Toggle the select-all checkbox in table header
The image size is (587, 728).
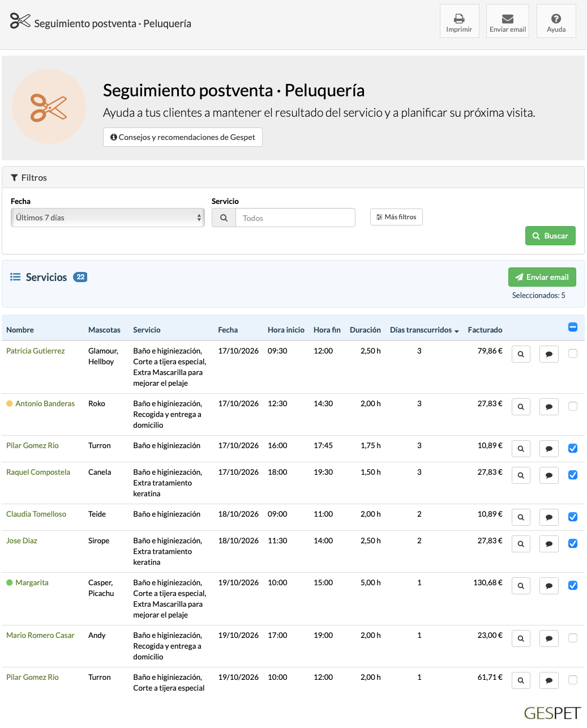[572, 327]
